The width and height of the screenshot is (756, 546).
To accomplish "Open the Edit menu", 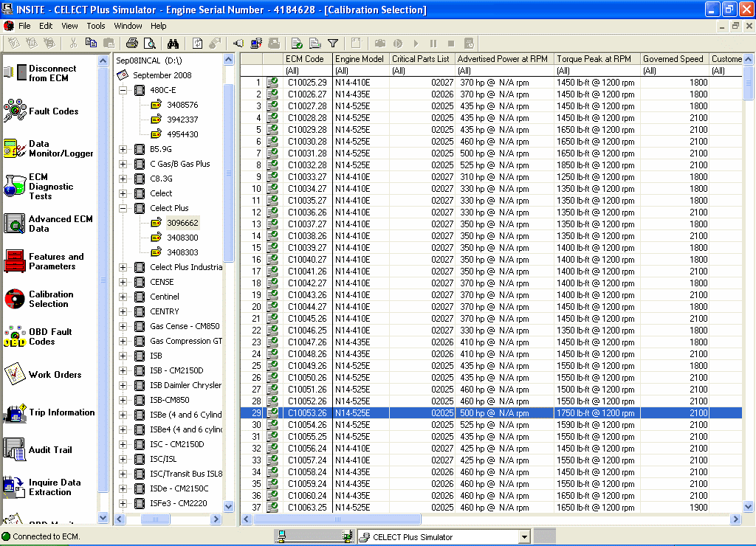I will pyautogui.click(x=46, y=26).
